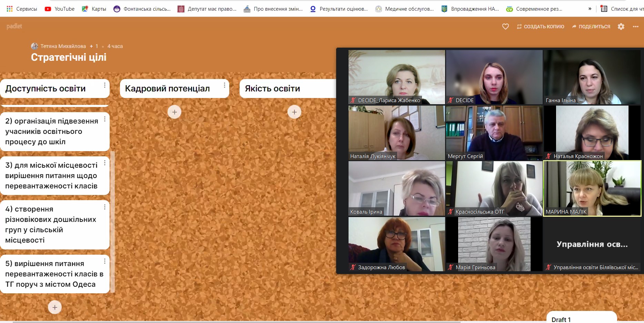Click the Кадровий потенціал column title

[168, 89]
